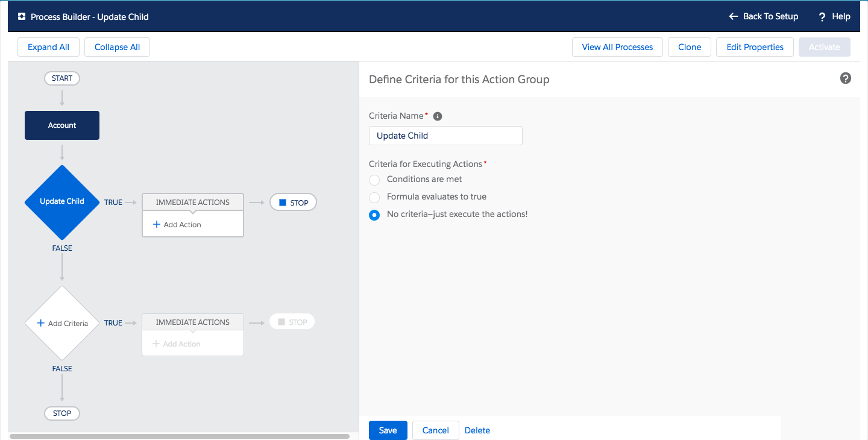The width and height of the screenshot is (868, 440).
Task: Click Add Action under Immediate Actions
Action: pyautogui.click(x=177, y=225)
